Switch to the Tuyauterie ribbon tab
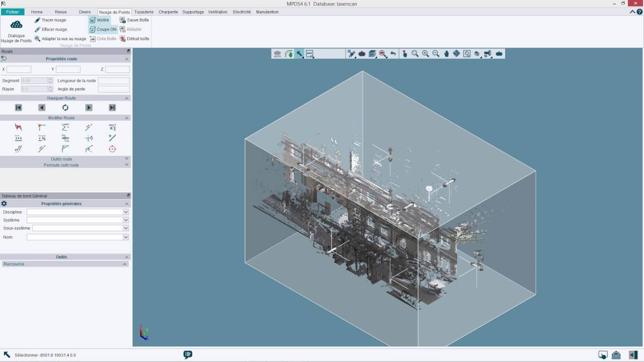Image resolution: width=644 pixels, height=362 pixels. (x=144, y=12)
